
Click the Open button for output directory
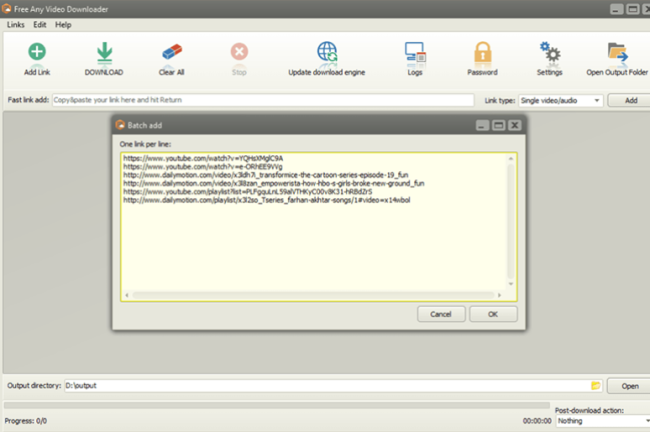(629, 386)
